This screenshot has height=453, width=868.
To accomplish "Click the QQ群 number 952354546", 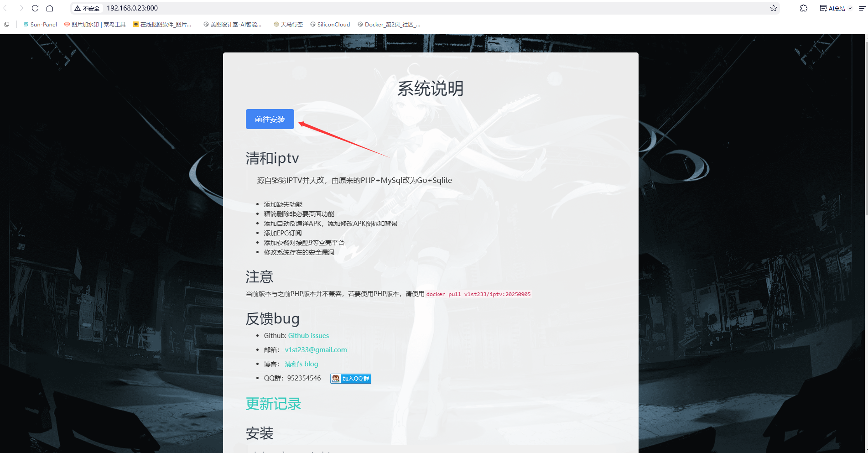I will coord(304,378).
